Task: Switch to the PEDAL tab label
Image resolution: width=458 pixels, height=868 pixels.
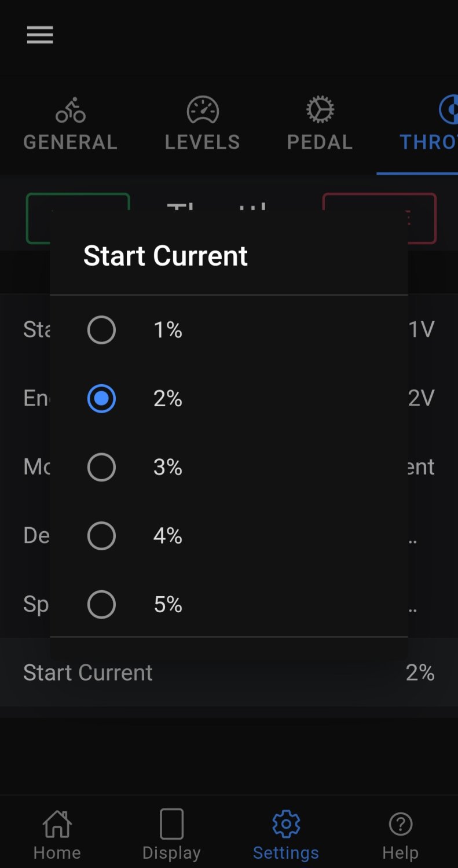Action: tap(320, 142)
